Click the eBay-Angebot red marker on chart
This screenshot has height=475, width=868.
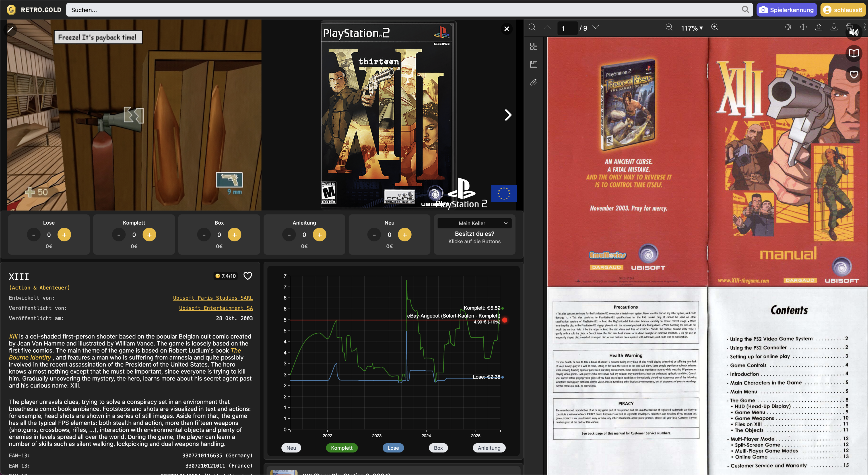(504, 320)
